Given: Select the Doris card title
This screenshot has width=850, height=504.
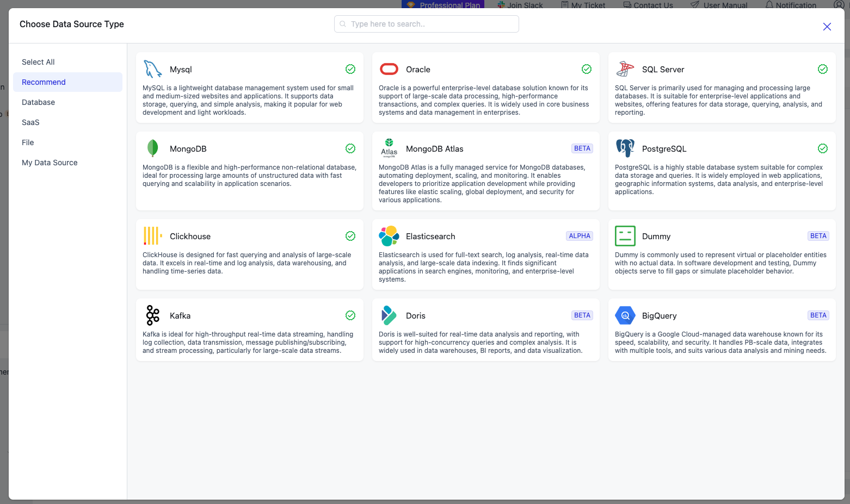Looking at the screenshot, I should pos(416,316).
